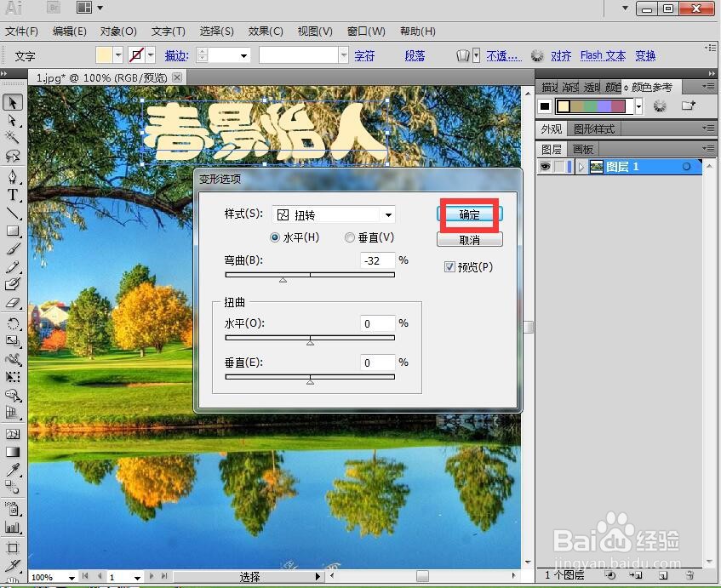Enable the 垂直(V) radio button
The width and height of the screenshot is (721, 588).
(x=349, y=237)
